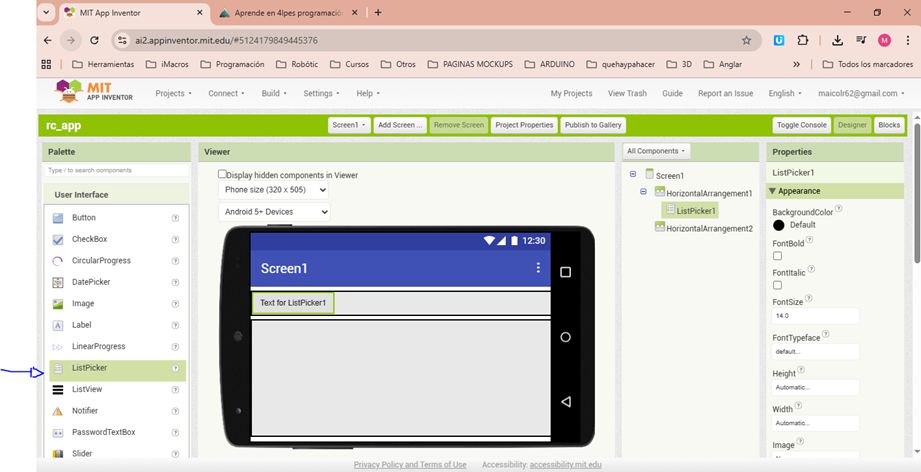
Task: Click the Notifier warning icon in Palette
Action: (x=58, y=411)
